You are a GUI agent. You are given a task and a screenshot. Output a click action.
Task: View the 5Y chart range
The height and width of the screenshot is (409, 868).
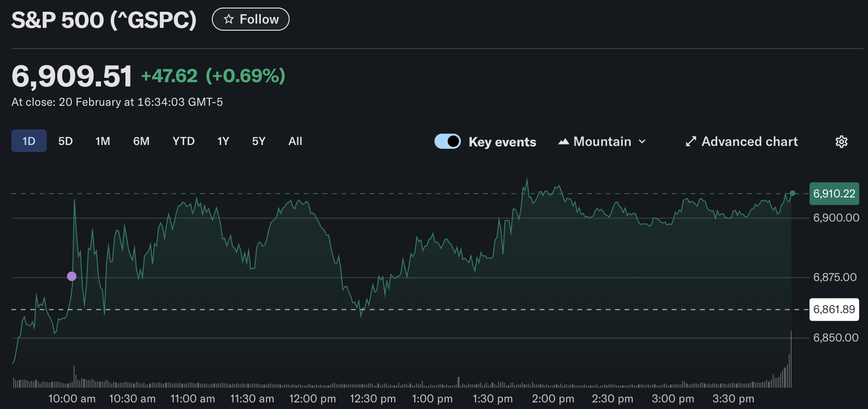point(259,141)
